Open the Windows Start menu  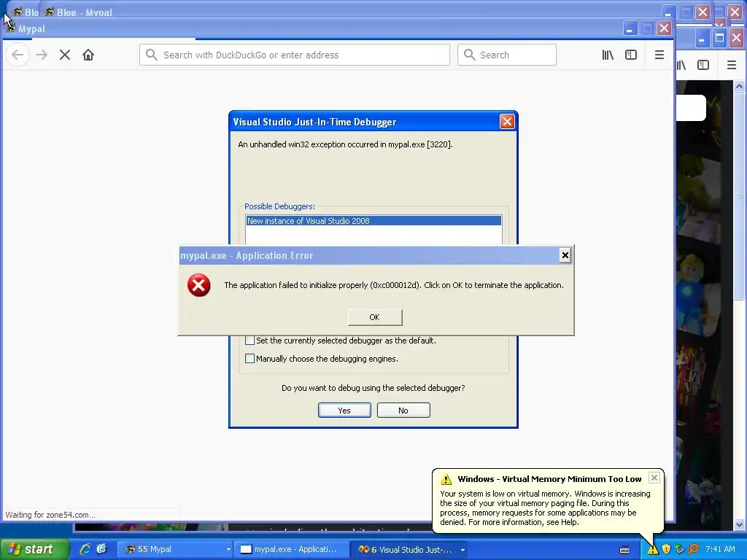(x=34, y=549)
